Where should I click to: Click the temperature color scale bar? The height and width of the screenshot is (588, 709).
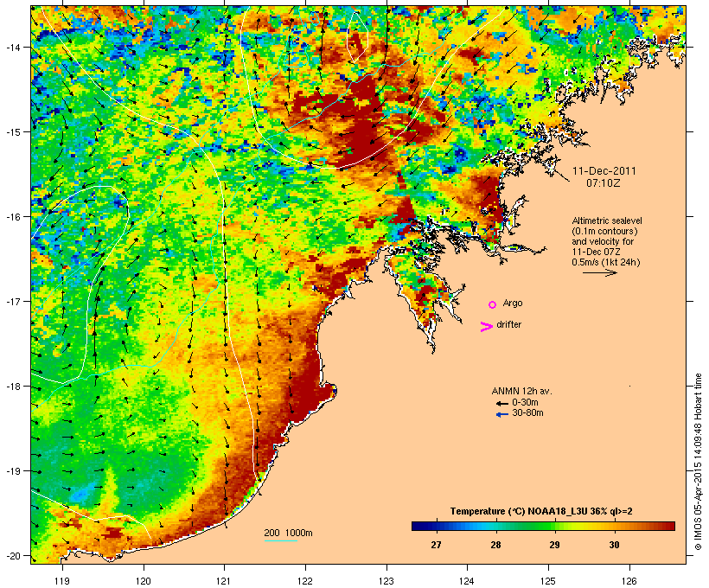pos(543,526)
